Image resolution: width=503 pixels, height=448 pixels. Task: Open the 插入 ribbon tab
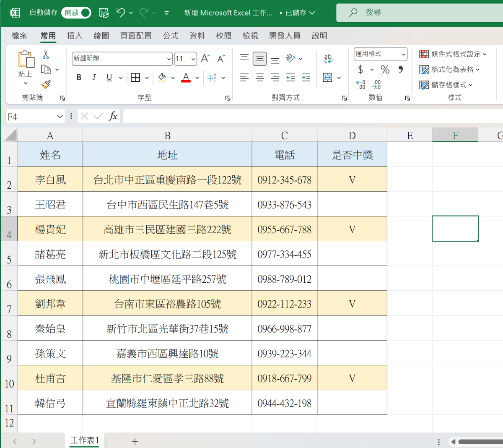75,36
